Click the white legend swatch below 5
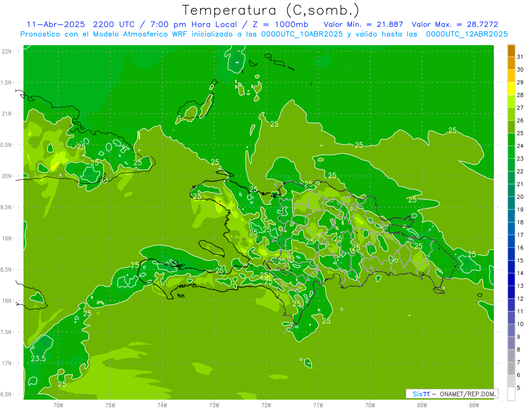This screenshot has height=411, width=532. tap(511, 394)
